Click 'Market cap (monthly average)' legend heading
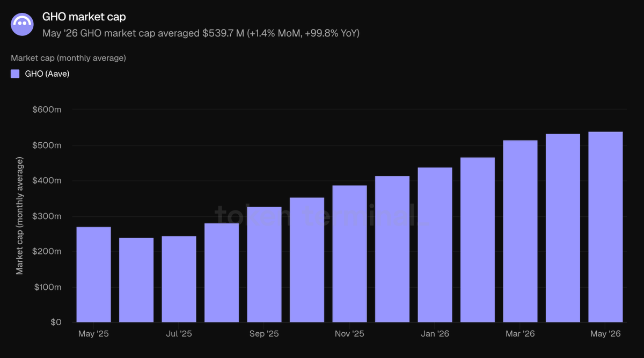 pyautogui.click(x=68, y=57)
